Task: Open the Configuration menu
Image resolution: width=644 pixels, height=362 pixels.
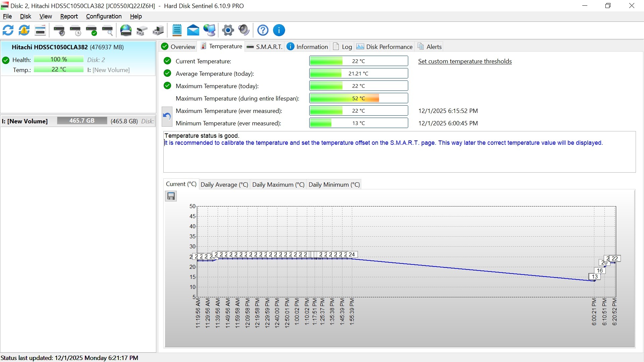Action: pyautogui.click(x=104, y=16)
